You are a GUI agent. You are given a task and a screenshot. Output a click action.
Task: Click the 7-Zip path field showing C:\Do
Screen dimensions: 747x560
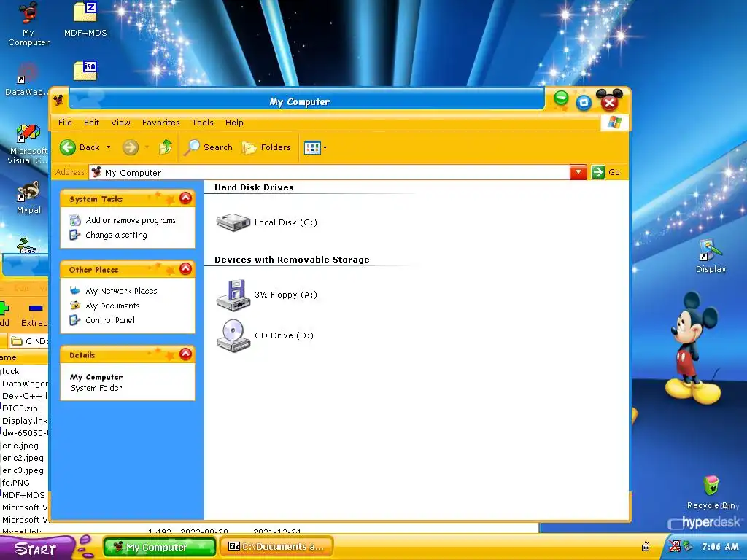[29, 341]
